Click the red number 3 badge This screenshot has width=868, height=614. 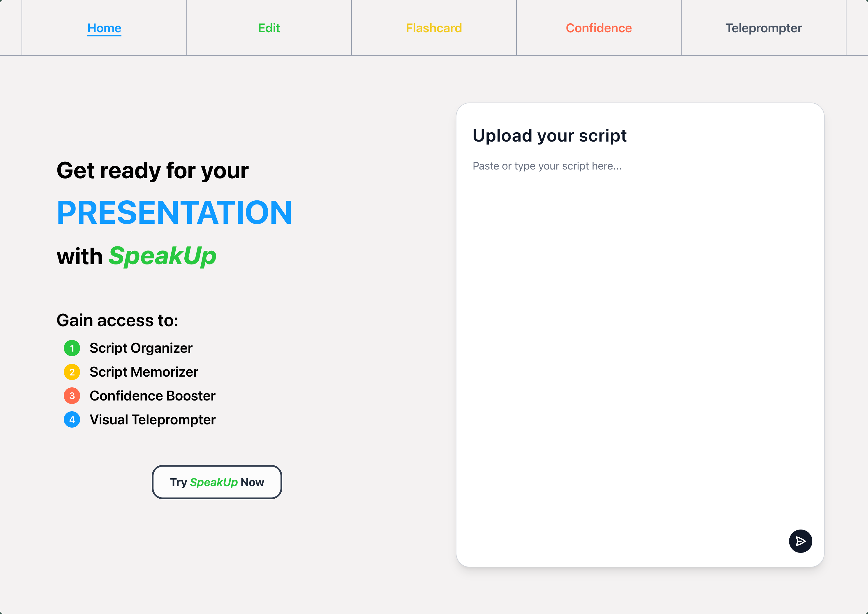point(72,396)
